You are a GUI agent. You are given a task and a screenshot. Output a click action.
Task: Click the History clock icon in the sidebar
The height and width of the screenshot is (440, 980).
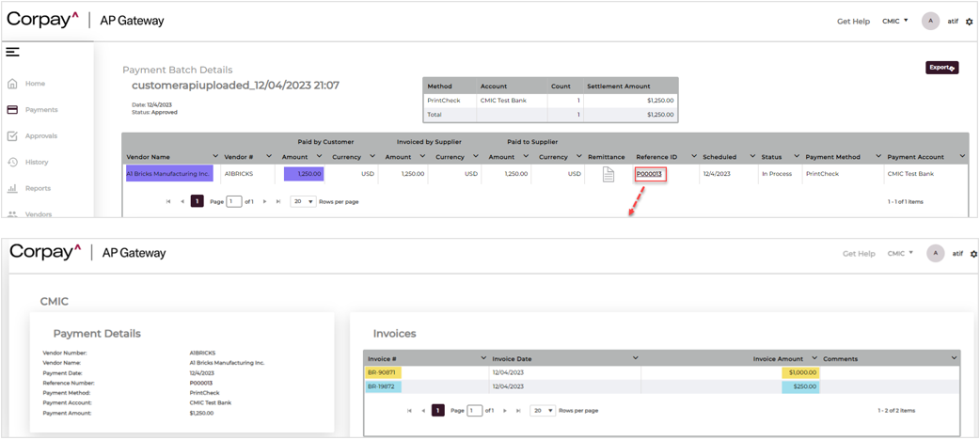[12, 163]
